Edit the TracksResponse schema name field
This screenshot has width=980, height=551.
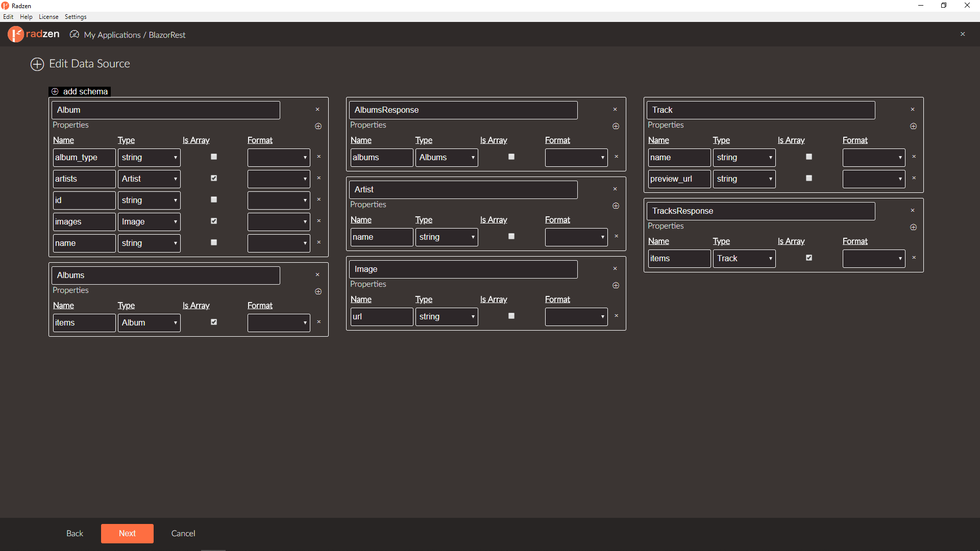tap(761, 211)
